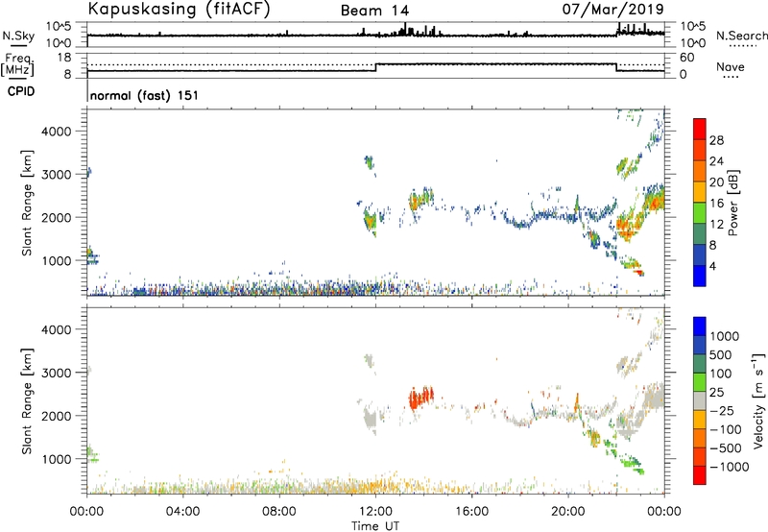Click the frequency step at 12:00 in Freq panel
The height and width of the screenshot is (532, 768).
point(375,67)
